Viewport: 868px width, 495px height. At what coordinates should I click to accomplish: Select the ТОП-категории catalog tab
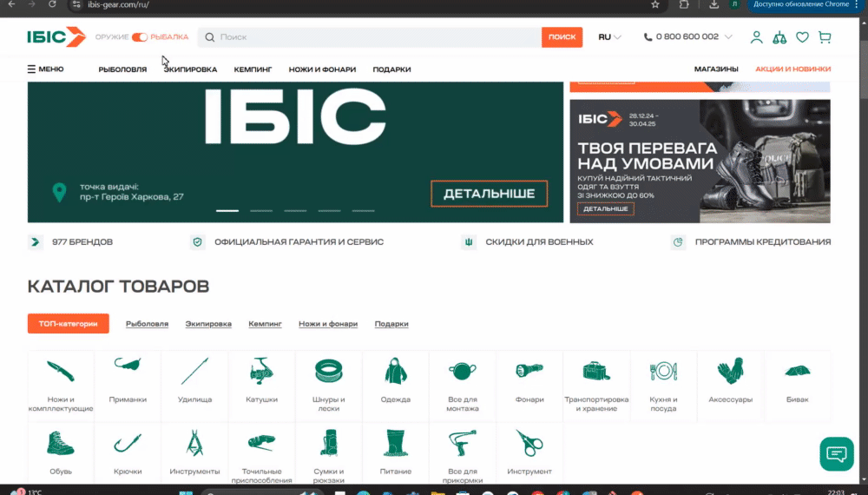(68, 324)
